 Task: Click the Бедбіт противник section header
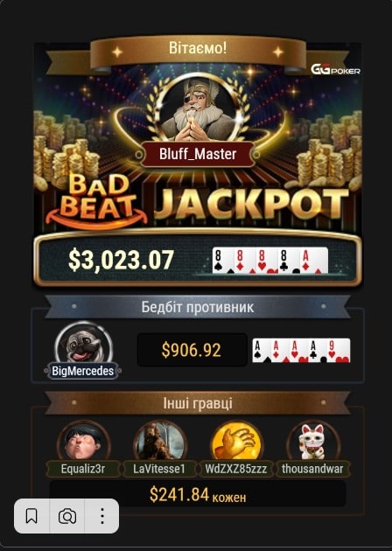(x=198, y=307)
